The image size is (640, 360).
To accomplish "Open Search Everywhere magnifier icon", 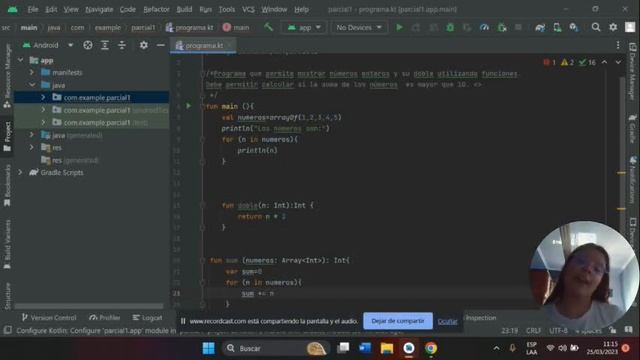I will (596, 27).
